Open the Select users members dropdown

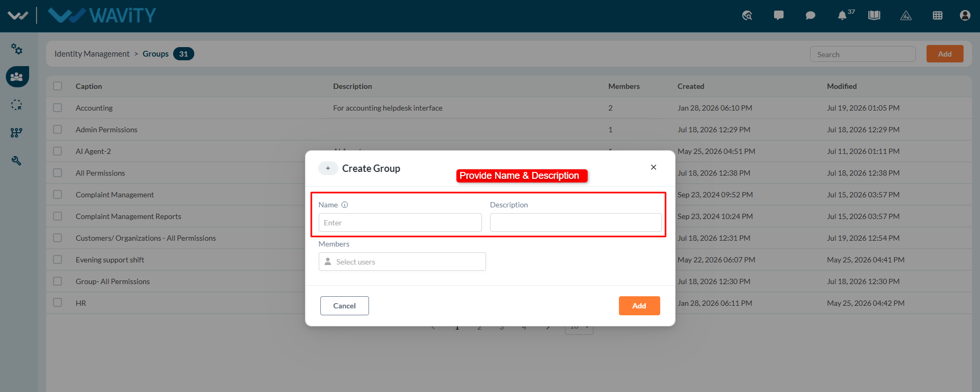coord(402,262)
